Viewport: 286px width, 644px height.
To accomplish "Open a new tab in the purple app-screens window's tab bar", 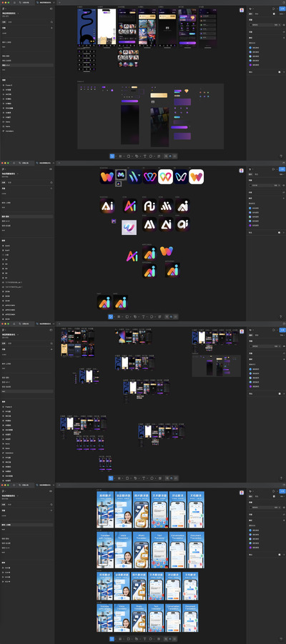I will coord(59,2).
